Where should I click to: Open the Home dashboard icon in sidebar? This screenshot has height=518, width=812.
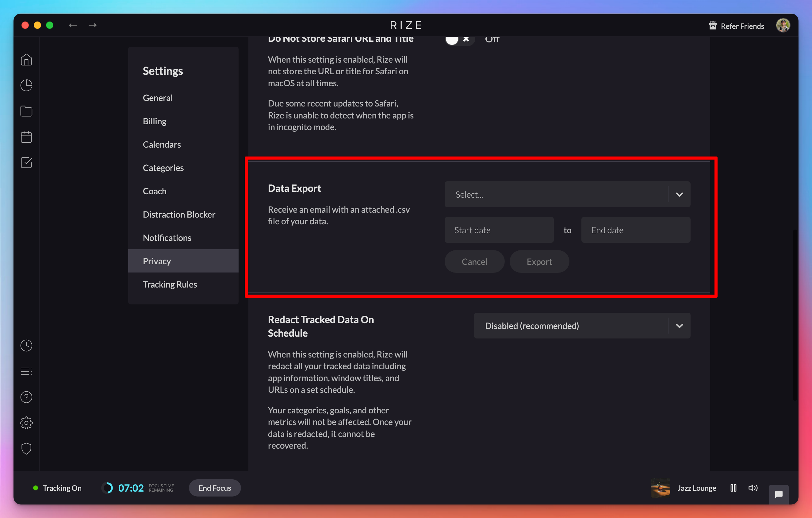tap(26, 60)
